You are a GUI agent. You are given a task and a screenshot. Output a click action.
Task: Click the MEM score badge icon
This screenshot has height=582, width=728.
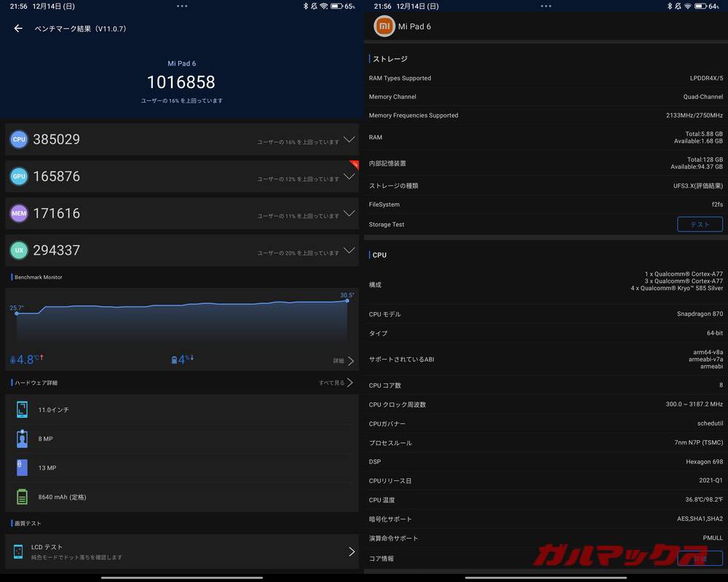[x=19, y=213]
